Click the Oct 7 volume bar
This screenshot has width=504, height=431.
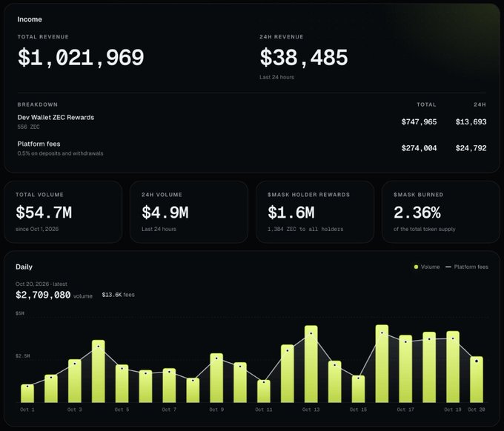(x=169, y=385)
